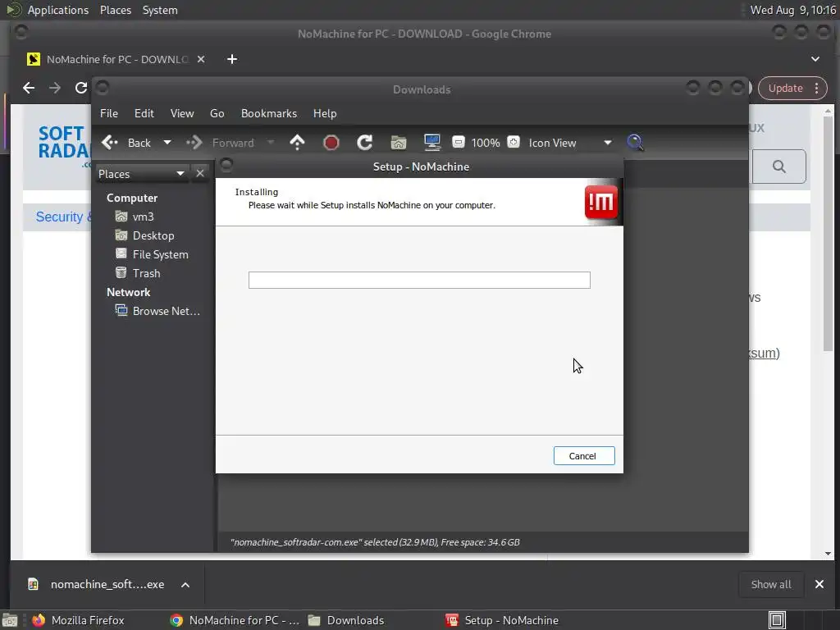Expand the Back history dropdown arrow
Screen dimensions: 840x630
click(x=167, y=143)
